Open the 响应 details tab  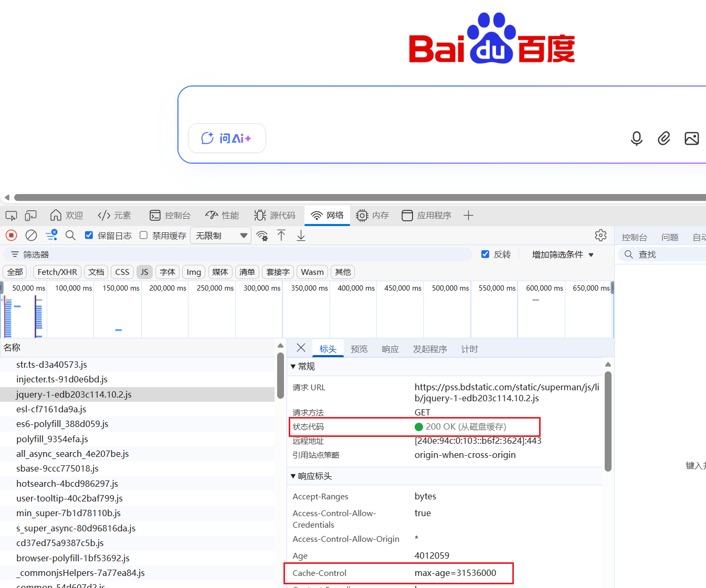(390, 349)
